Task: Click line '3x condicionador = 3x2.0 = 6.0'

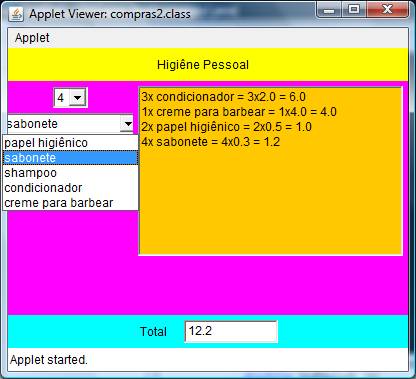Action: pos(223,97)
